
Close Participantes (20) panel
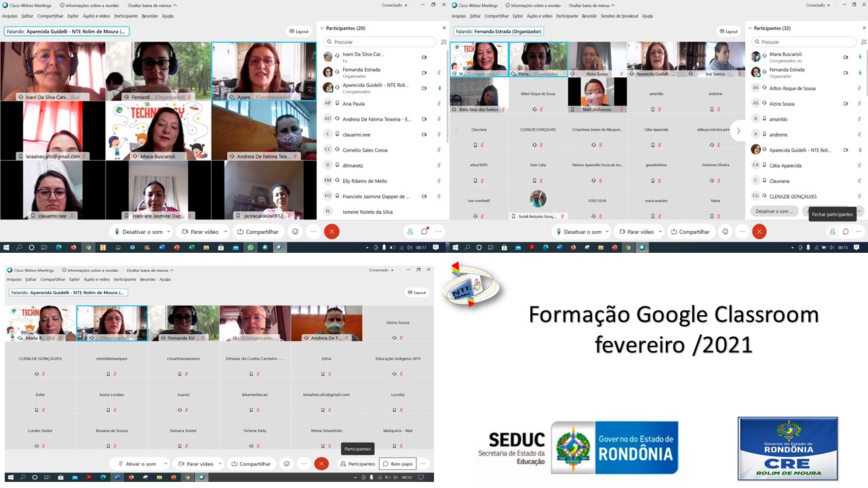pos(444,28)
